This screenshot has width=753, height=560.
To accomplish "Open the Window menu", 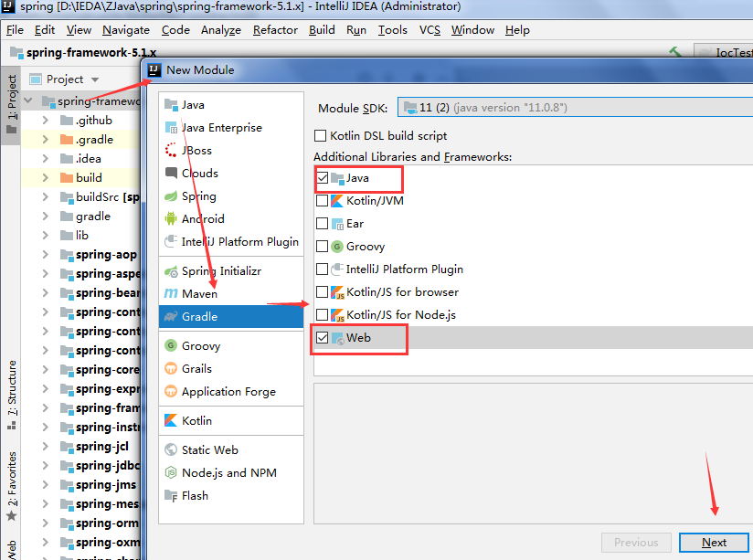I will [x=472, y=30].
